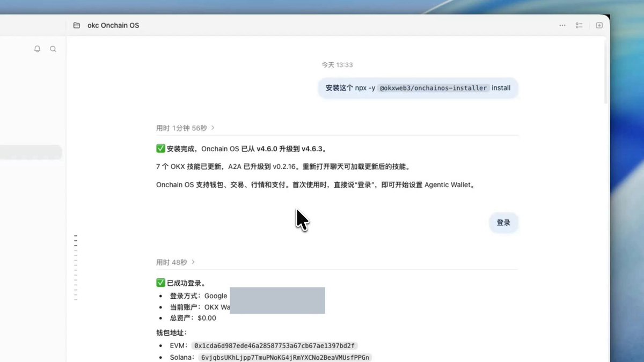Click the 安装完成 upgrade message line
The width and height of the screenshot is (644, 362).
point(241,149)
